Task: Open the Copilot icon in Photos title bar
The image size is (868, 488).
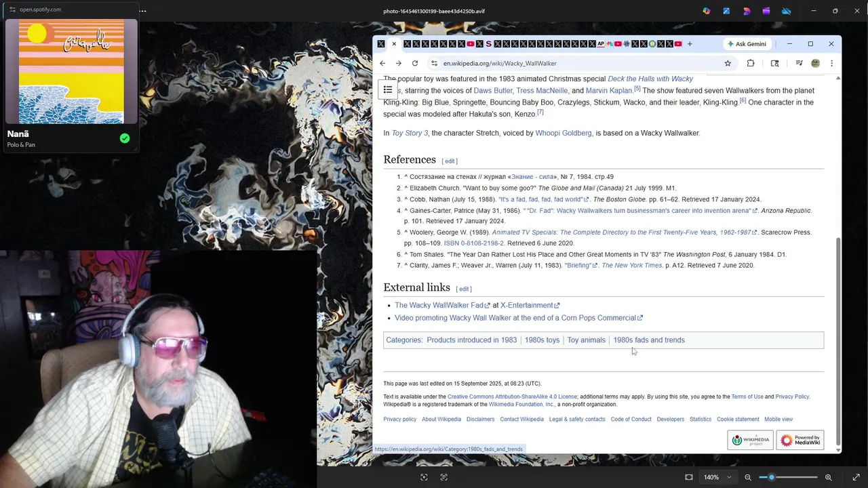Action: coord(707,11)
